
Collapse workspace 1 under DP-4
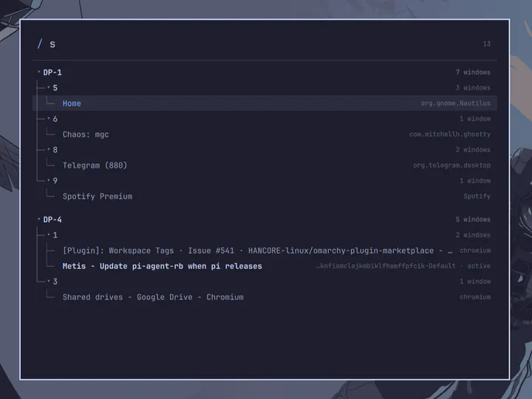[49, 235]
